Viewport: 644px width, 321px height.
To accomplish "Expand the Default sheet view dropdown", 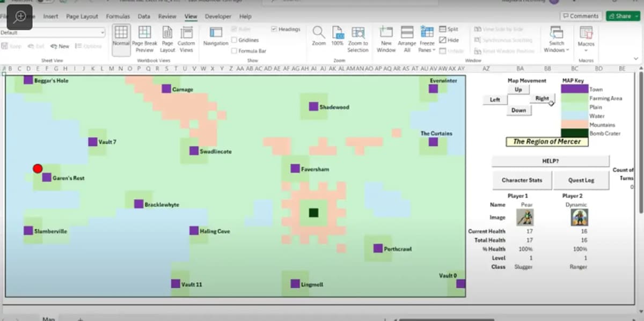I will coord(102,33).
